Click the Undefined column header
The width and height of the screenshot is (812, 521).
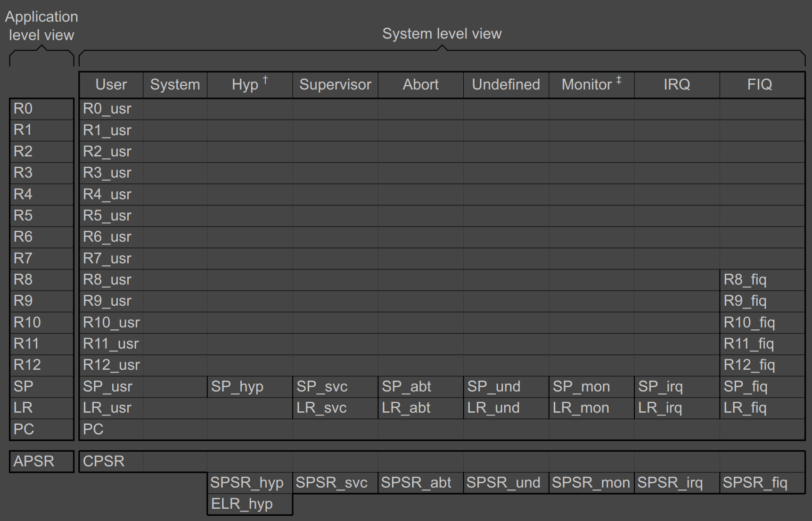click(506, 85)
